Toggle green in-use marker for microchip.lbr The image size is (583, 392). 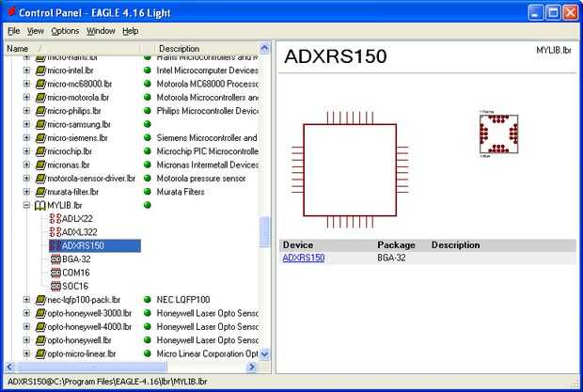pos(148,151)
